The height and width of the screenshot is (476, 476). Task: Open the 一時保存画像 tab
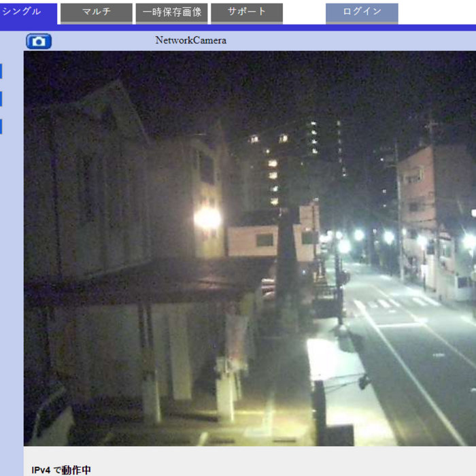[171, 12]
